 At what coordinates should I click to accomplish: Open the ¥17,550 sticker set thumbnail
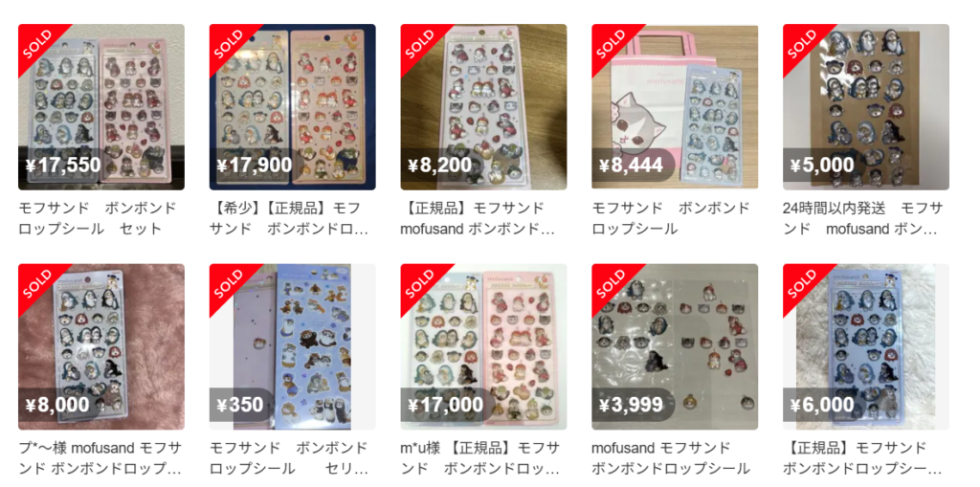tap(101, 107)
